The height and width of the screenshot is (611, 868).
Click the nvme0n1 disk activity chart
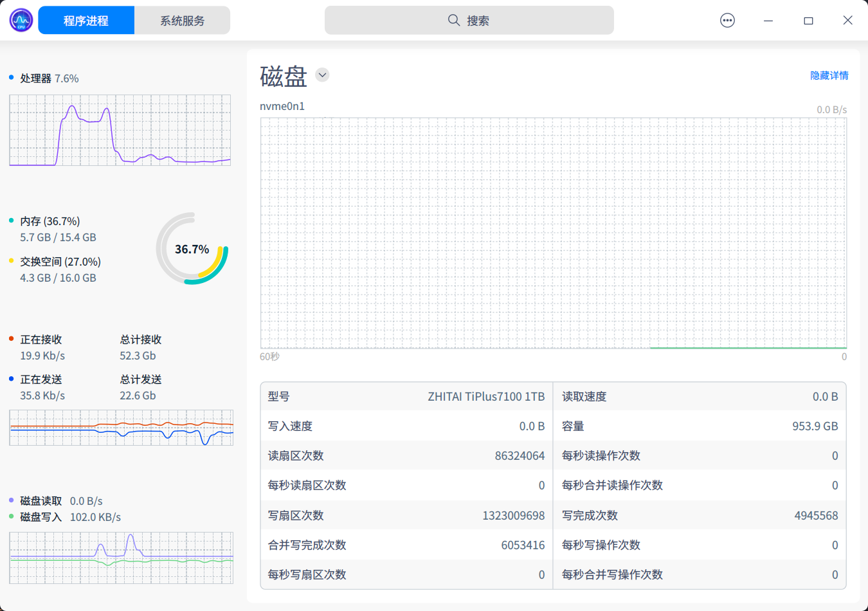(x=553, y=233)
